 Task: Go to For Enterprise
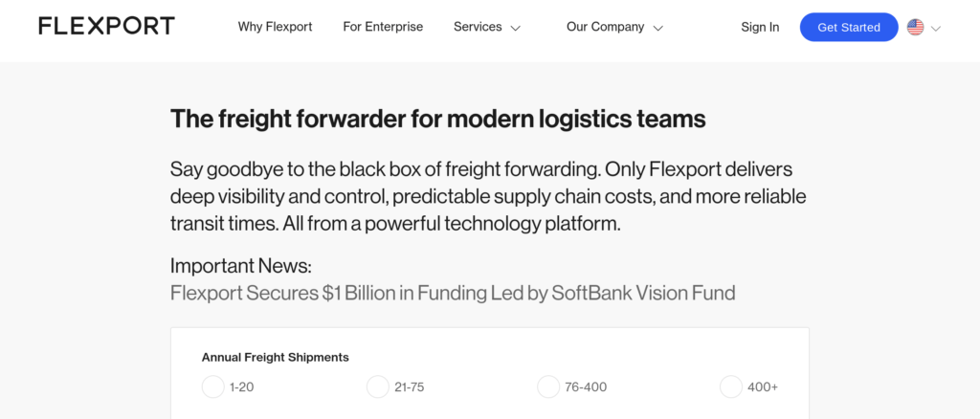tap(383, 27)
